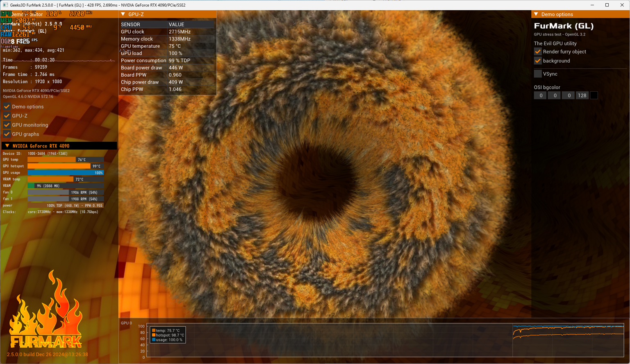Image resolution: width=630 pixels, height=364 pixels.
Task: Click the GPU load value 100 %
Action: 175,53
